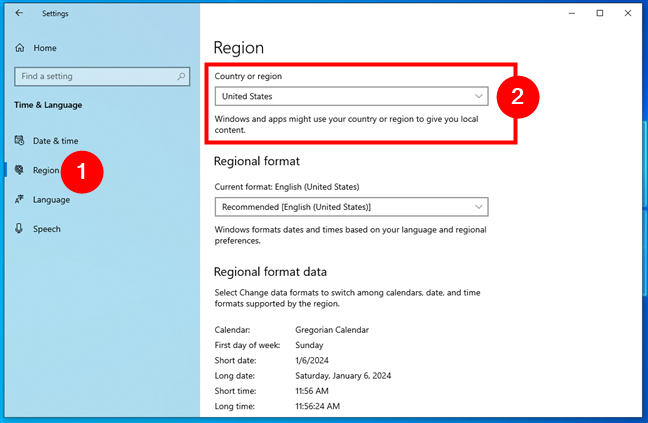The height and width of the screenshot is (423, 648).
Task: Click the Long date: label
Action: tap(234, 375)
